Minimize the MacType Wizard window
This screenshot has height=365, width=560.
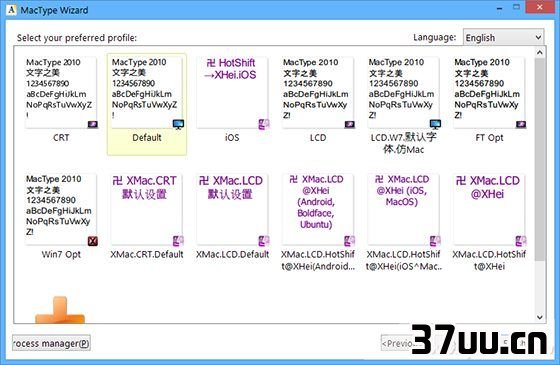tap(500, 8)
